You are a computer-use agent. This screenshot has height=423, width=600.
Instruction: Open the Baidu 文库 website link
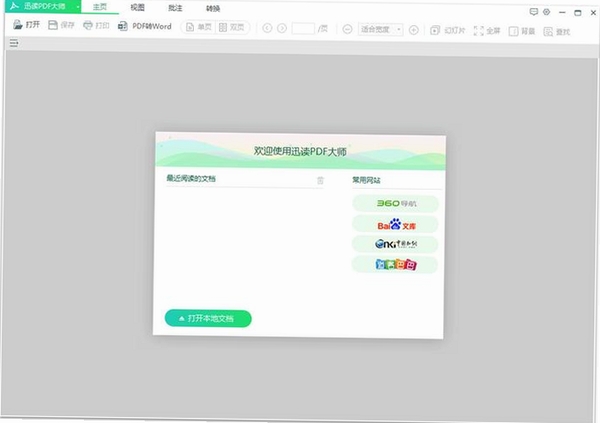coord(395,224)
